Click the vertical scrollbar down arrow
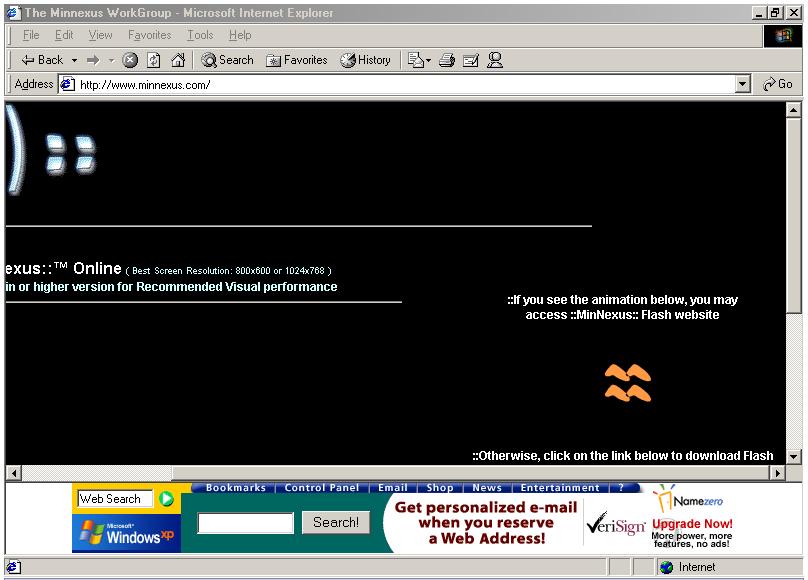 [793, 456]
